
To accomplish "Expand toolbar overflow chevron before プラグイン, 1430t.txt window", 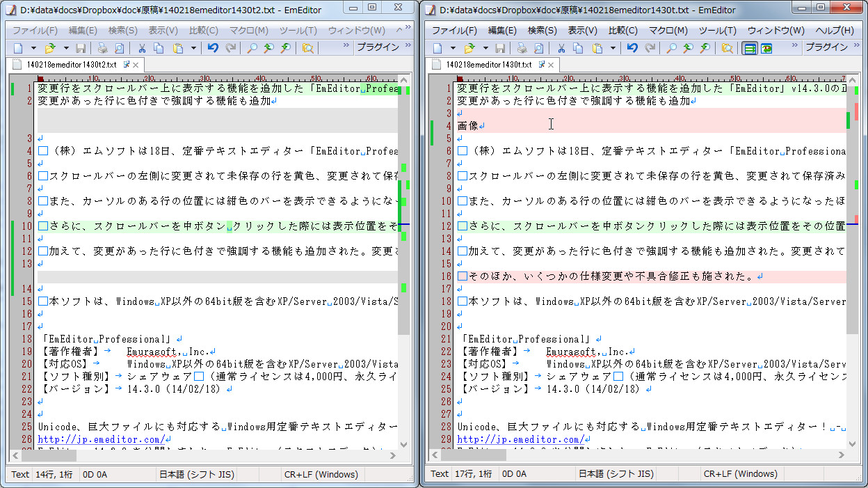I will [x=794, y=46].
